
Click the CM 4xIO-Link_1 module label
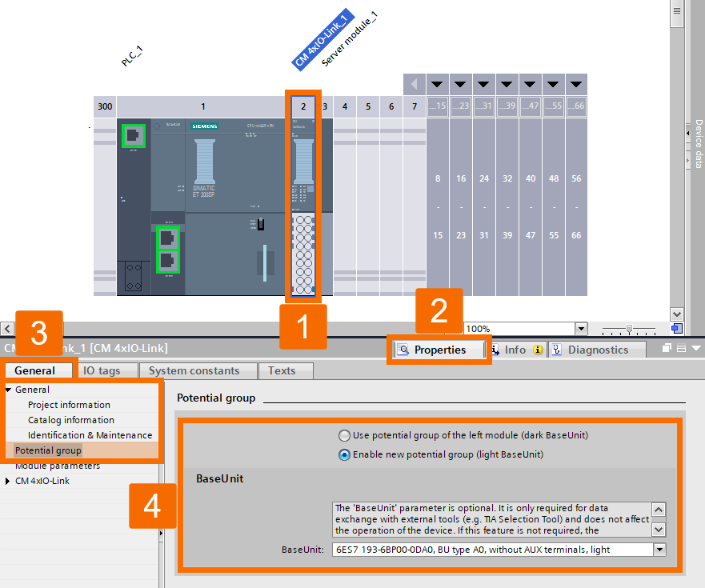click(x=322, y=39)
